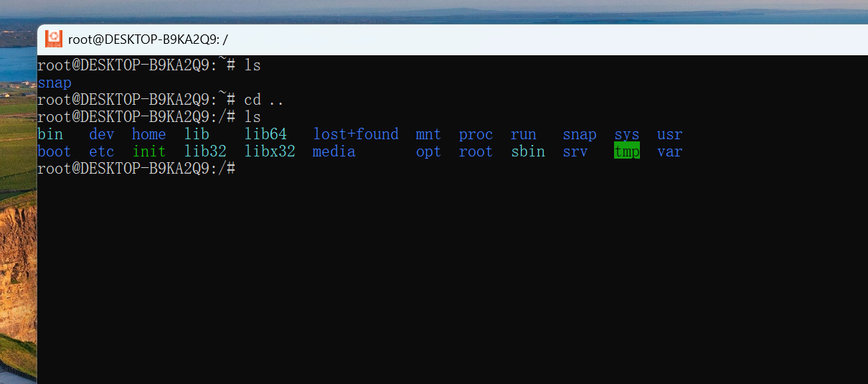Click the usr directory name

pos(670,134)
